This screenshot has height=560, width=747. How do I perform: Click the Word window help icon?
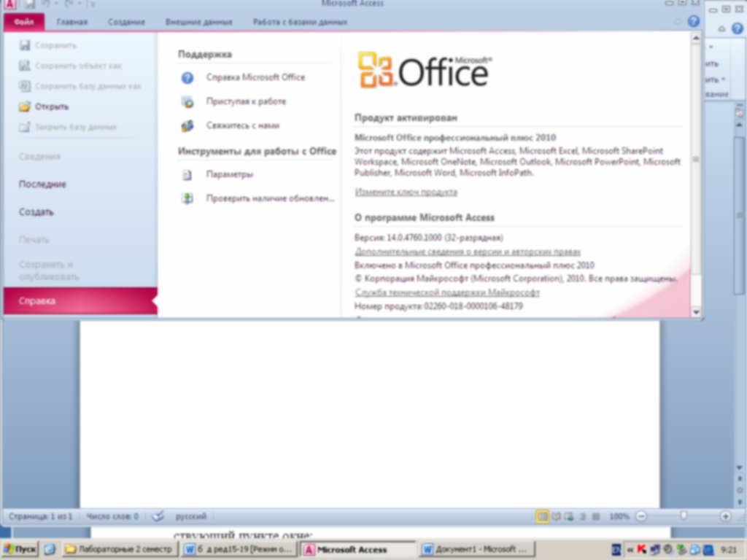tap(738, 28)
